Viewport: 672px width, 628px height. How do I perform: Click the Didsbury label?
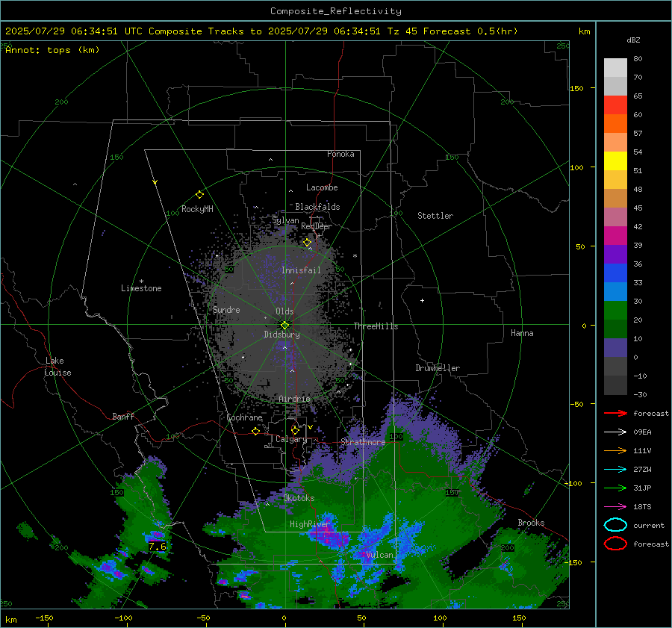coord(281,335)
